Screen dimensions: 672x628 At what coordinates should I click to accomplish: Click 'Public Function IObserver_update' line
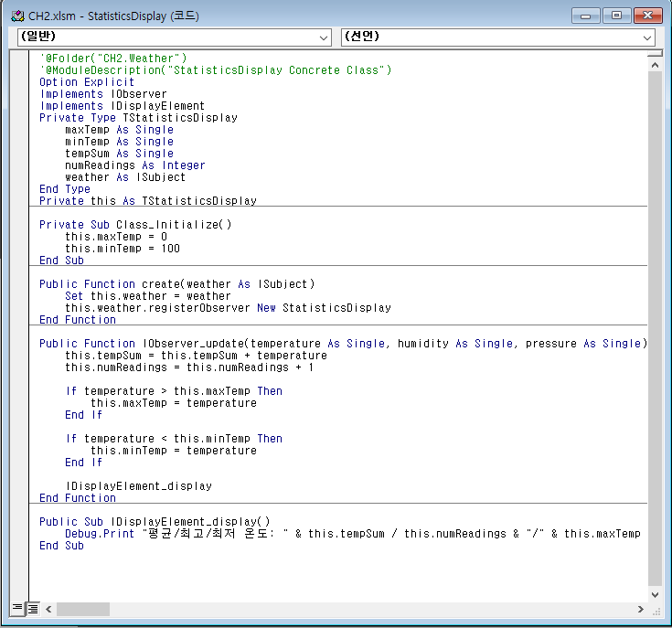pyautogui.click(x=343, y=344)
